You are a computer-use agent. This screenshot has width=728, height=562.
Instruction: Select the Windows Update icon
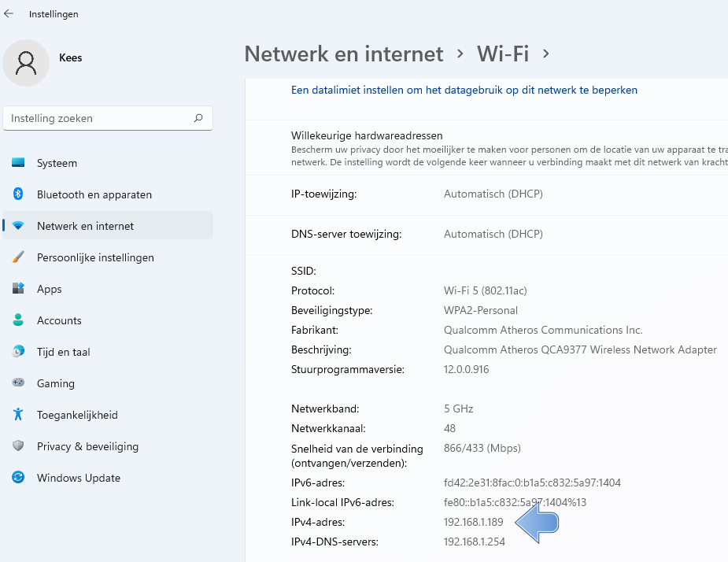pyautogui.click(x=18, y=477)
